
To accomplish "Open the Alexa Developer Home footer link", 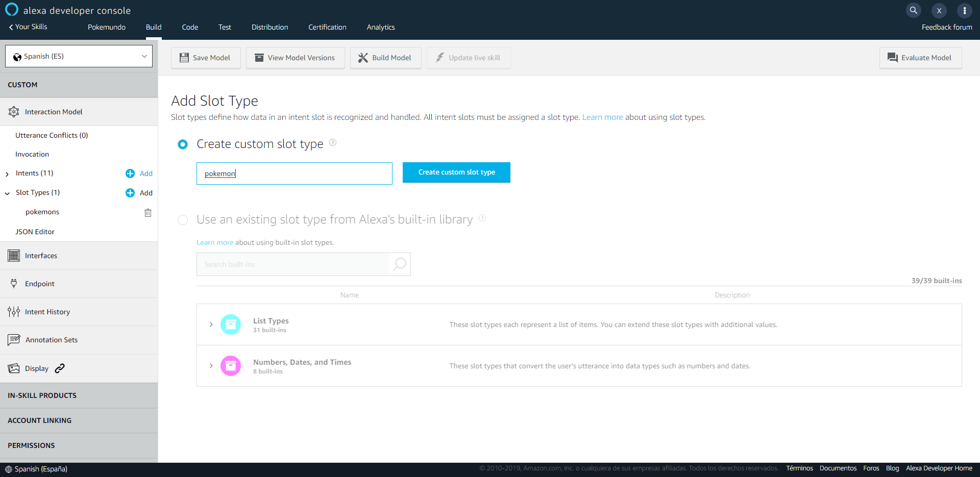I will click(939, 468).
